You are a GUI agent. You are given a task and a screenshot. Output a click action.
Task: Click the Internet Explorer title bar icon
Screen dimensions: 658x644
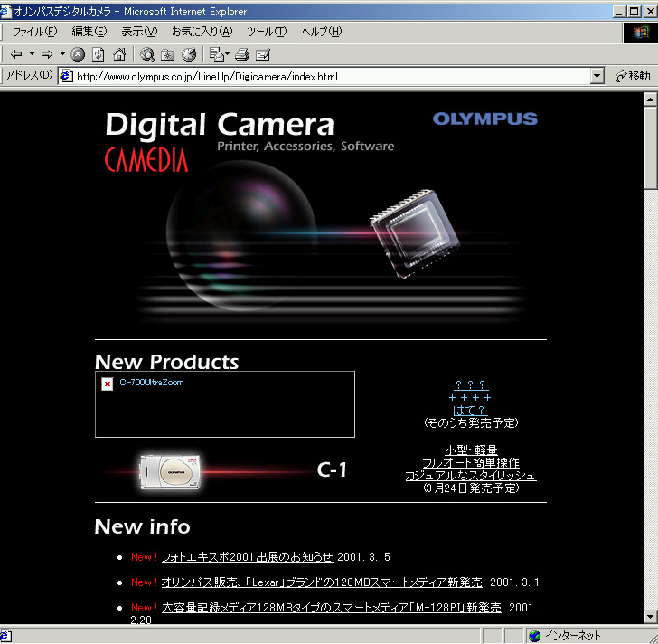[x=5, y=12]
